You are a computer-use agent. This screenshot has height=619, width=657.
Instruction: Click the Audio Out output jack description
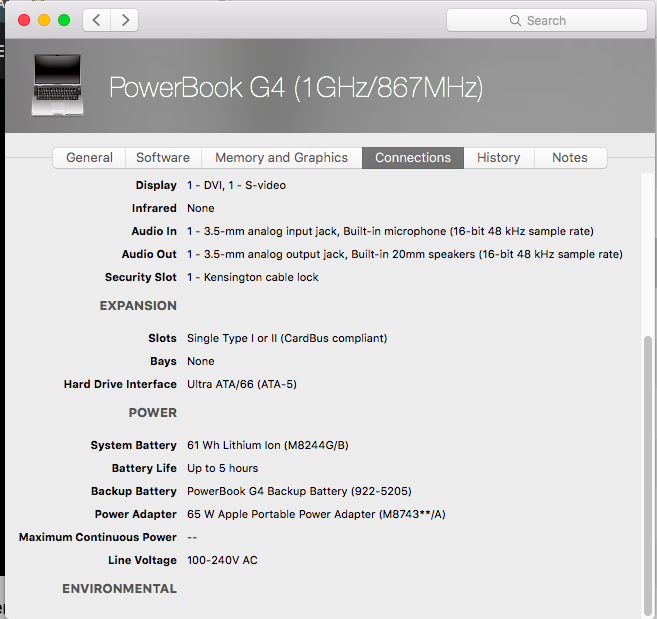(x=405, y=254)
